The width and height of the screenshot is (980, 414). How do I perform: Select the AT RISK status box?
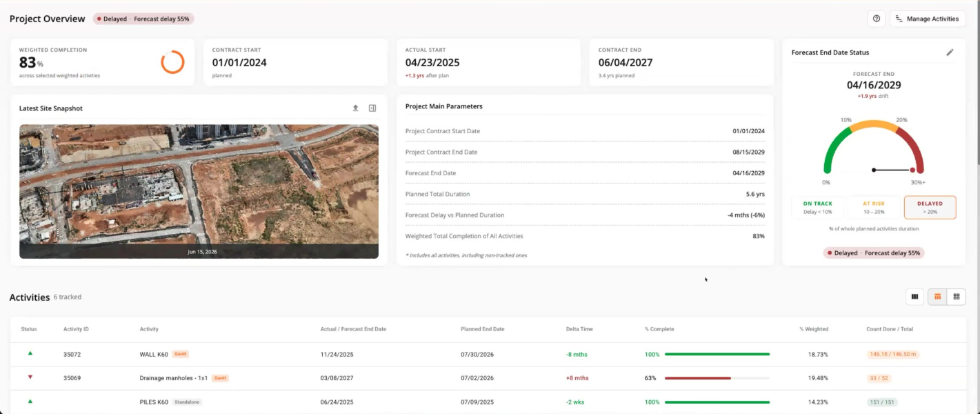pos(874,208)
